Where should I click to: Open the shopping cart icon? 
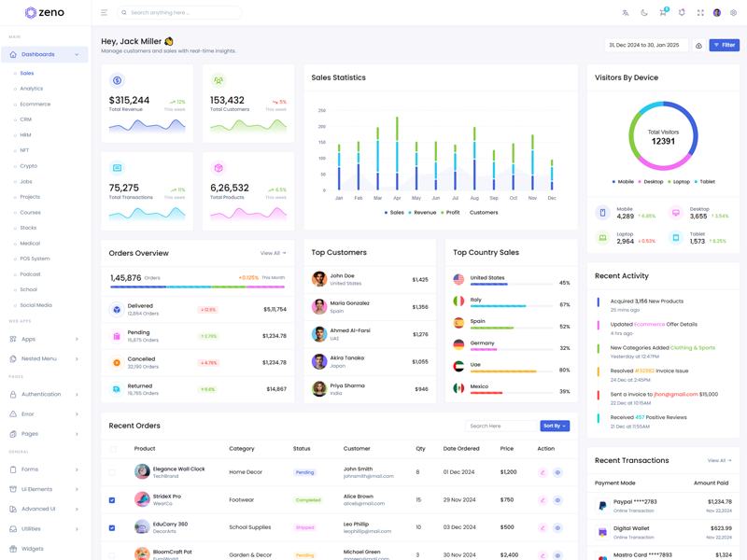pyautogui.click(x=663, y=13)
